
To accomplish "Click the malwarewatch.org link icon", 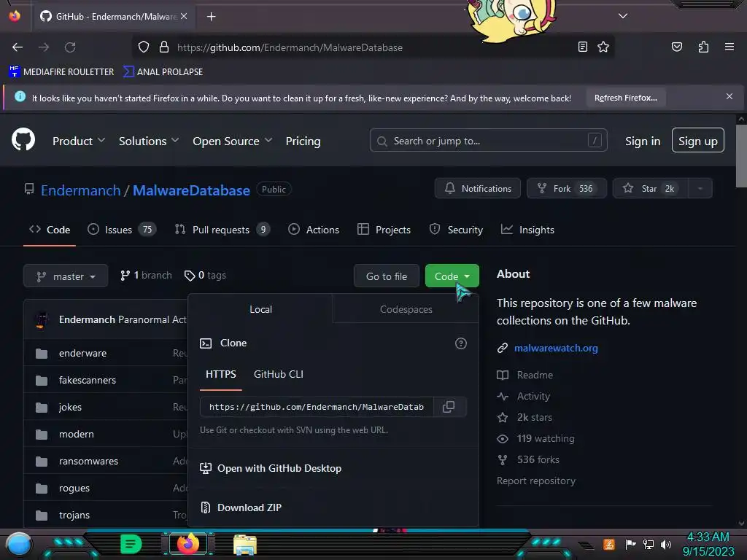I will (x=502, y=348).
